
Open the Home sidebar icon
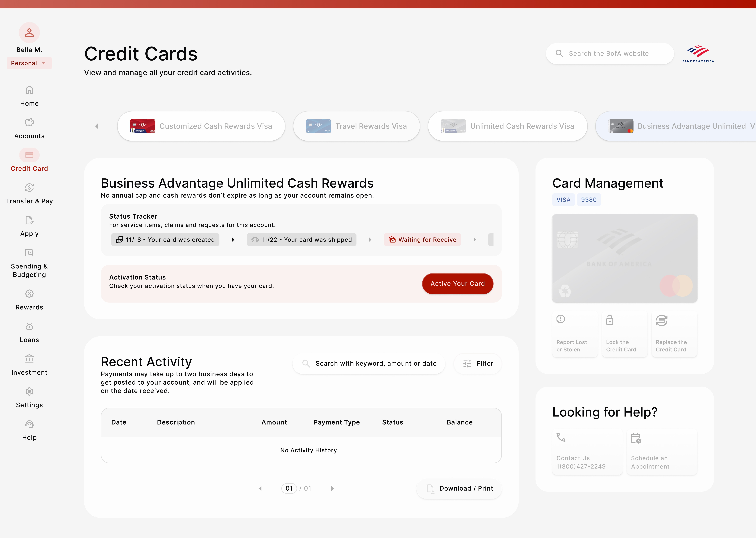(x=29, y=90)
